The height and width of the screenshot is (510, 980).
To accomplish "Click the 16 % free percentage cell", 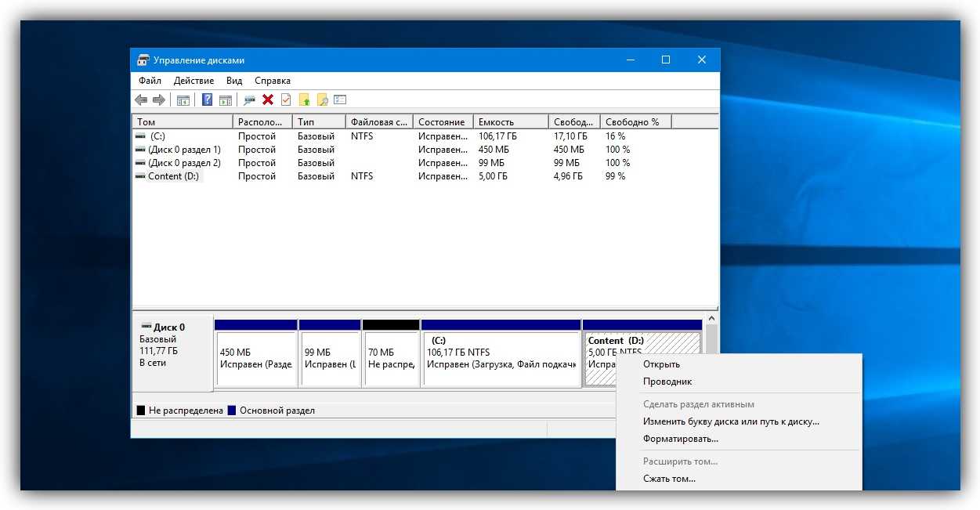I will 616,136.
